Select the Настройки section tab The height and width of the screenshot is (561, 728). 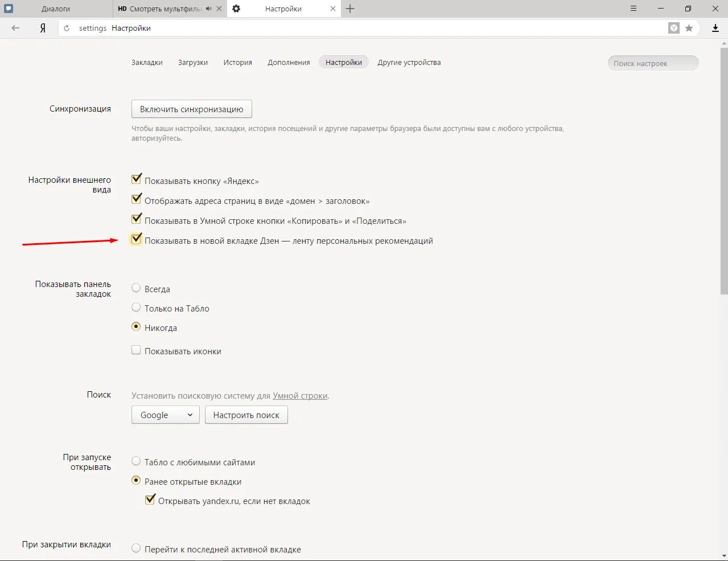point(344,63)
